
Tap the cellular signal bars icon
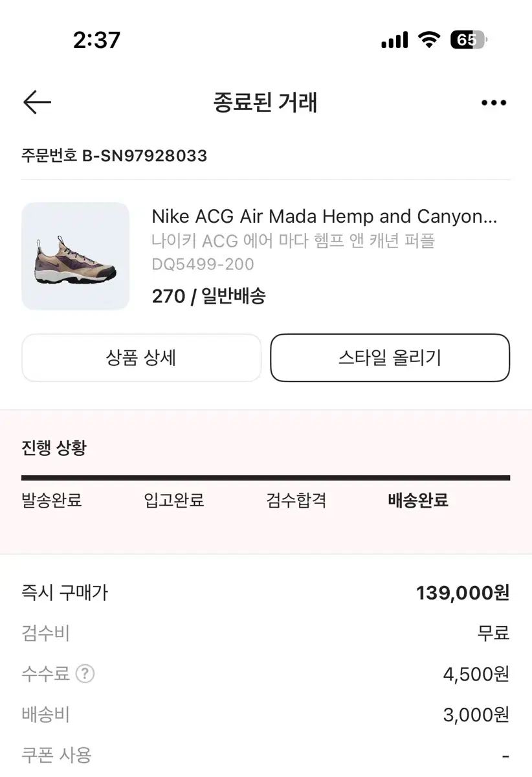[x=395, y=40]
